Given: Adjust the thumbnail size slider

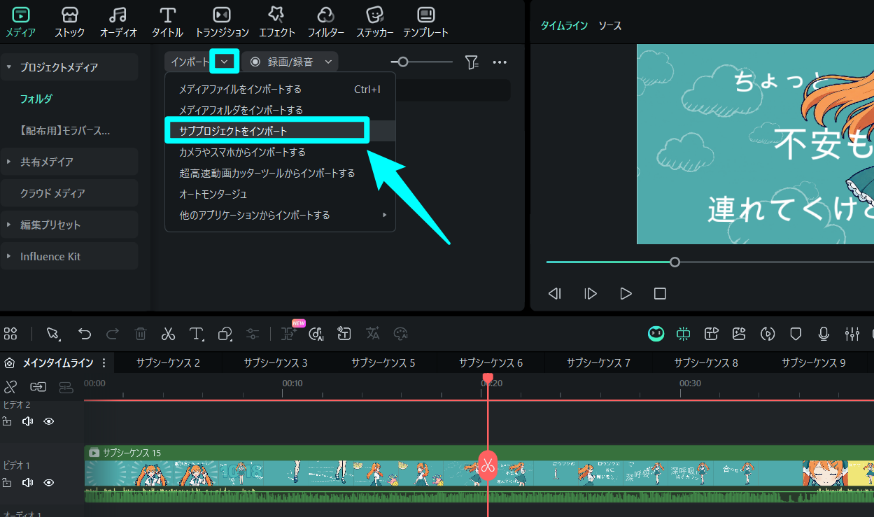Looking at the screenshot, I should 402,62.
